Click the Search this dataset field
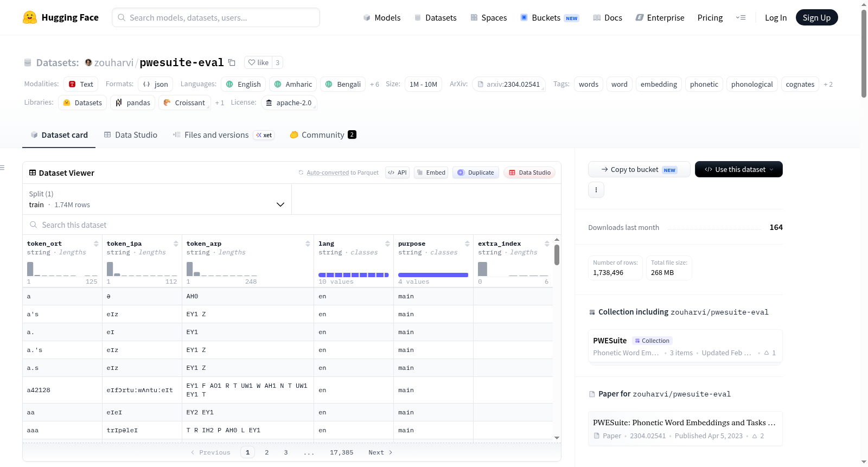The width and height of the screenshot is (868, 467). coord(292,225)
